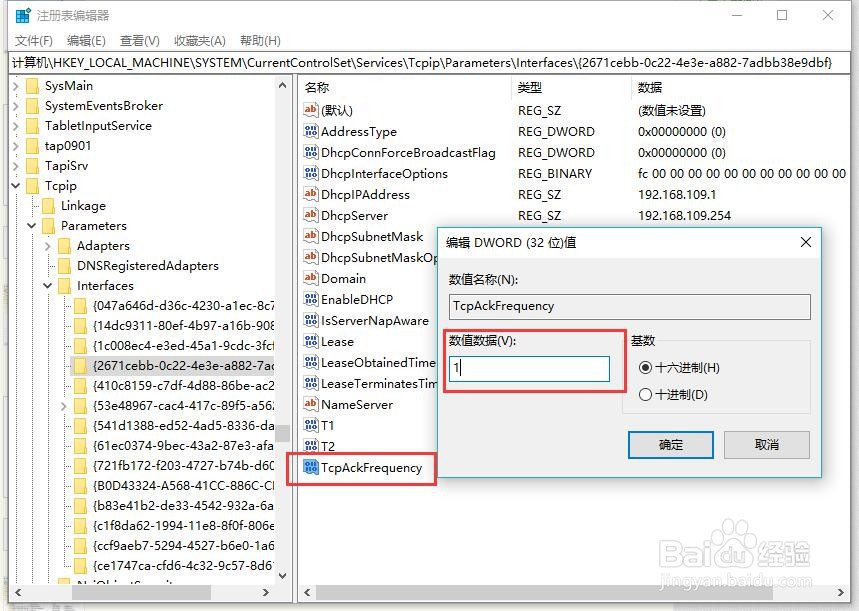The width and height of the screenshot is (859, 611).
Task: Click the SysMain folder icon
Action: [x=32, y=86]
